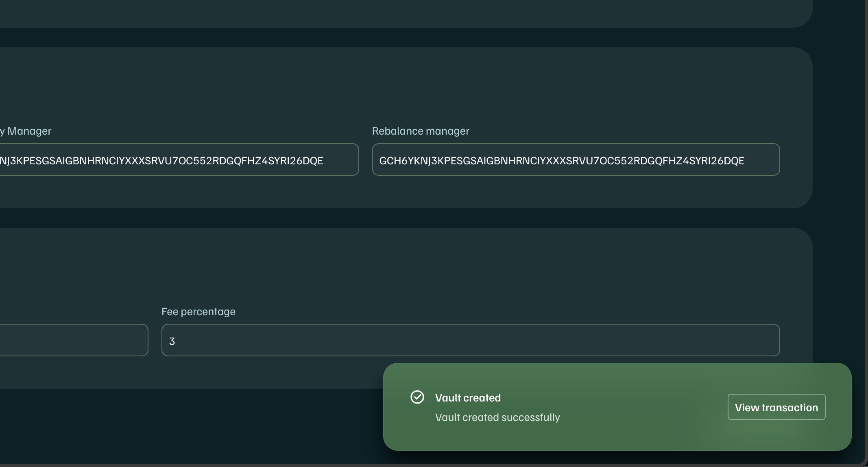Click into the Fee percentage input
The height and width of the screenshot is (467, 868).
pyautogui.click(x=470, y=340)
